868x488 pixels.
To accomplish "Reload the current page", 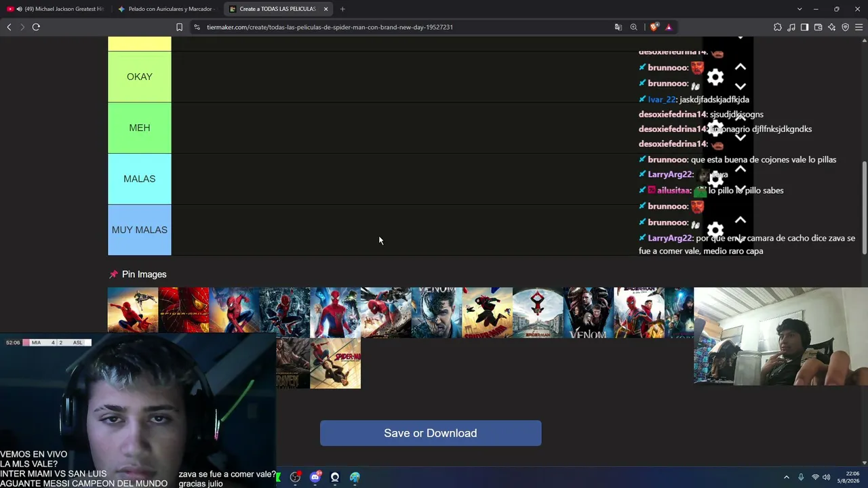I will [36, 27].
